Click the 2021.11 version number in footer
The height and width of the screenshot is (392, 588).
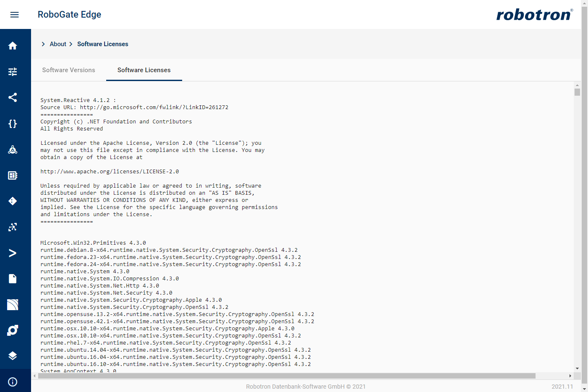562,387
